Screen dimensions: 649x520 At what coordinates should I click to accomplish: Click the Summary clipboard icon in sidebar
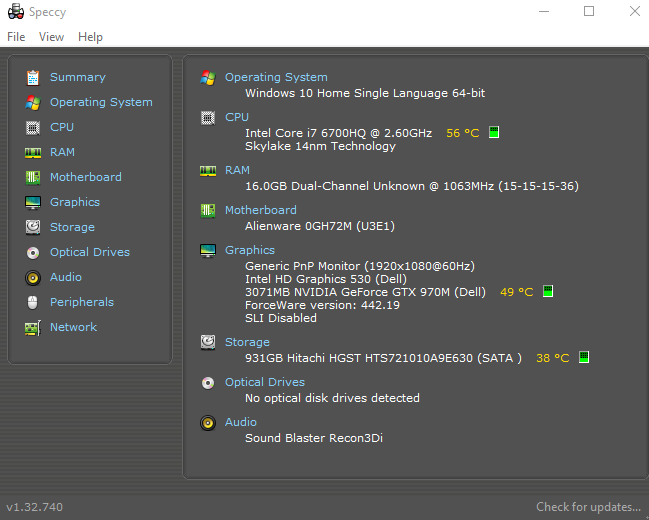point(33,77)
